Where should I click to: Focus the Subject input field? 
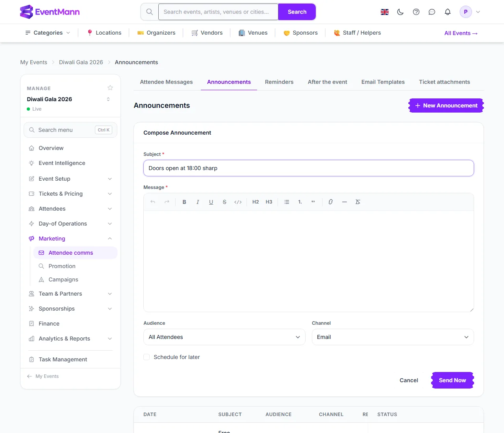tap(309, 168)
